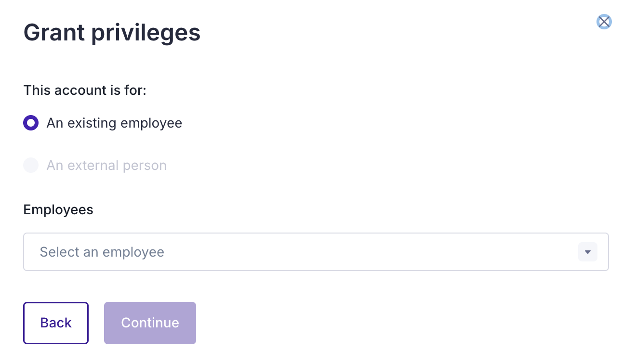This screenshot has height=364, width=636.
Task: Click the "An external person" label text
Action: pos(106,166)
